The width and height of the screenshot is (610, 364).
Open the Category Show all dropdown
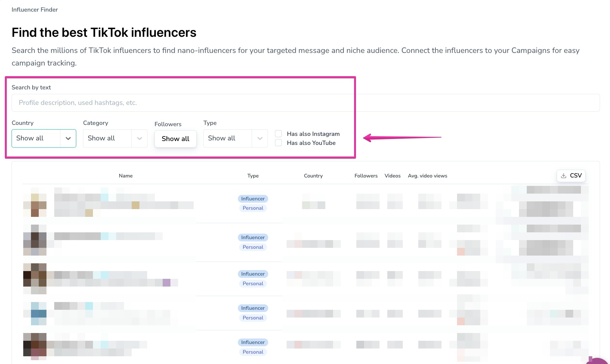(107, 138)
